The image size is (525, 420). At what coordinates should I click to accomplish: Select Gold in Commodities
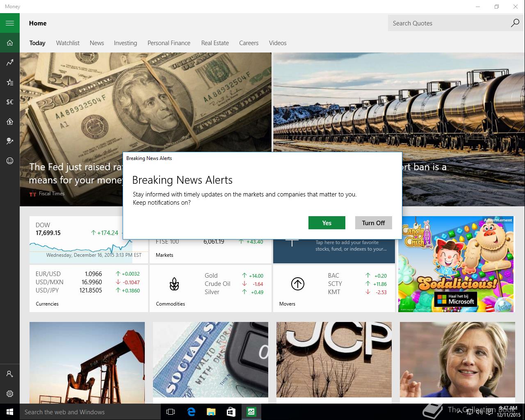click(x=234, y=276)
